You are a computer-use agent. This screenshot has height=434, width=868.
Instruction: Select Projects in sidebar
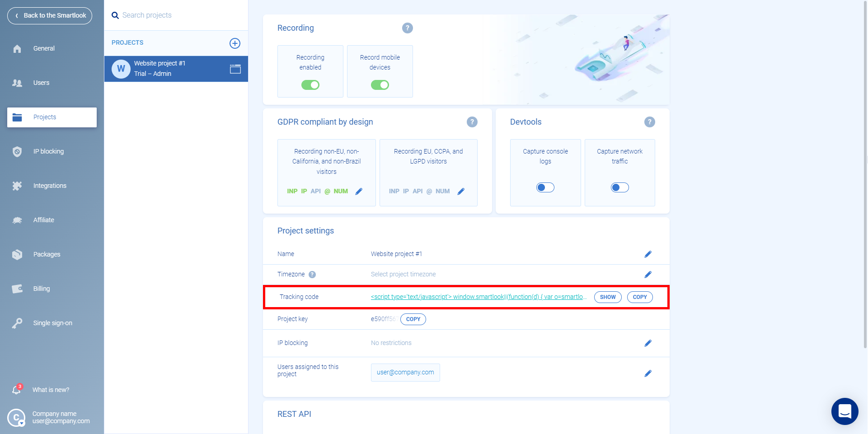click(52, 117)
